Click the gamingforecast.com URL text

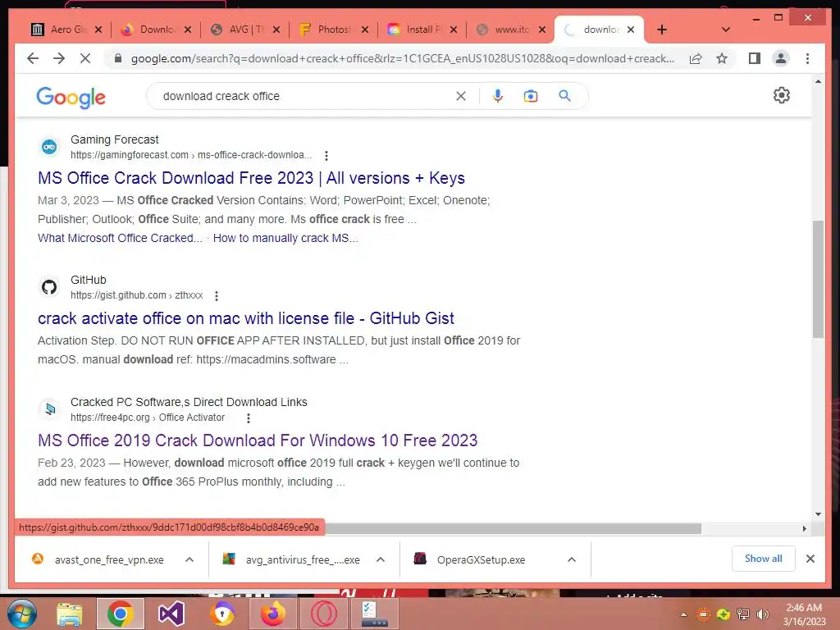click(191, 155)
